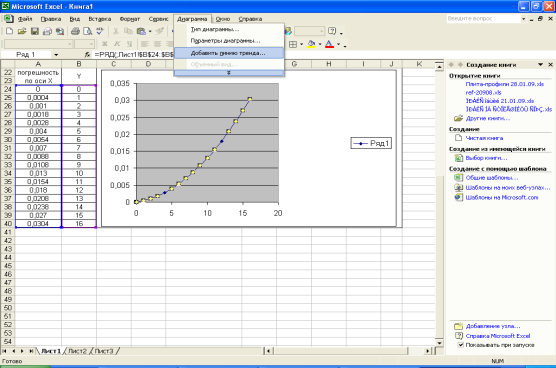The width and height of the screenshot is (556, 368).
Task: Toggle Bold formatting button
Action: tap(104, 44)
